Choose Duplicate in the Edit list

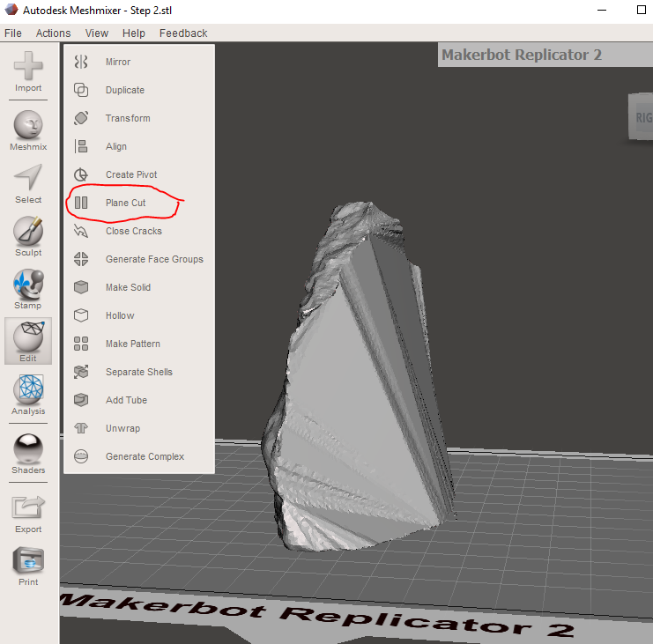click(x=139, y=90)
